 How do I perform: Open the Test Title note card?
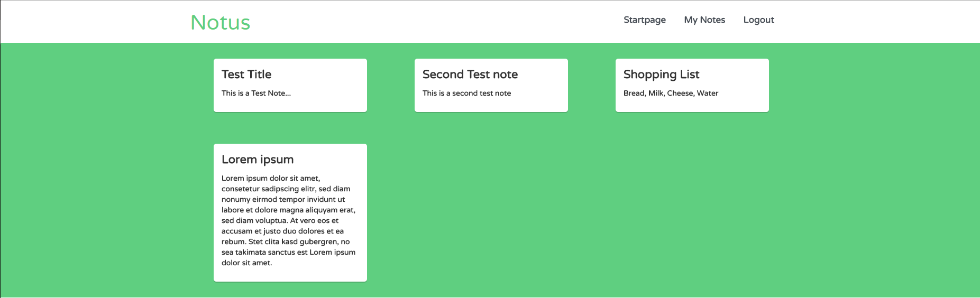point(290,85)
